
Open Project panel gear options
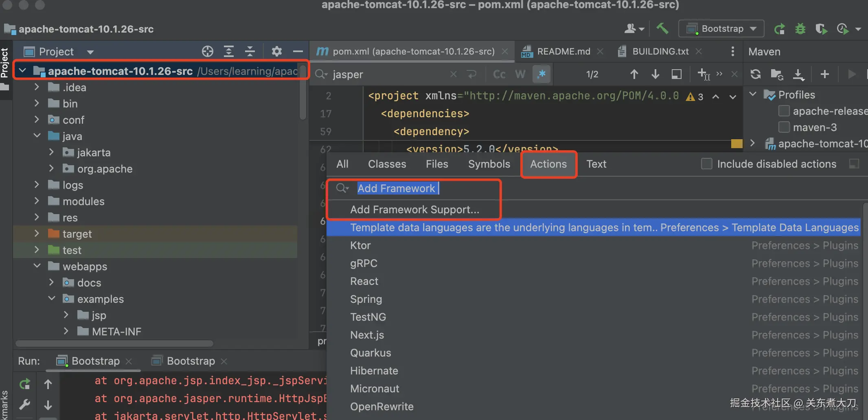point(277,51)
